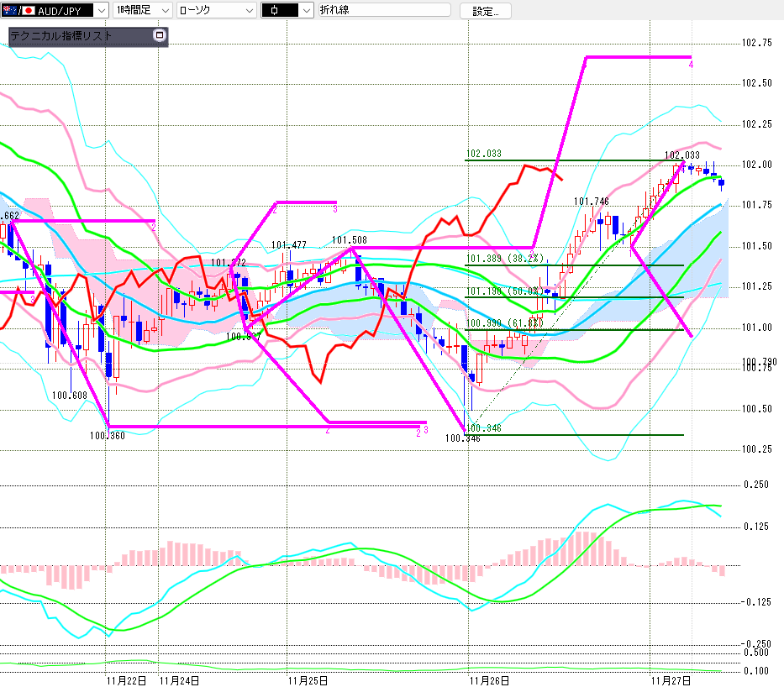Select the 101.190 (50.0%) Fibonacci level label

click(x=505, y=291)
